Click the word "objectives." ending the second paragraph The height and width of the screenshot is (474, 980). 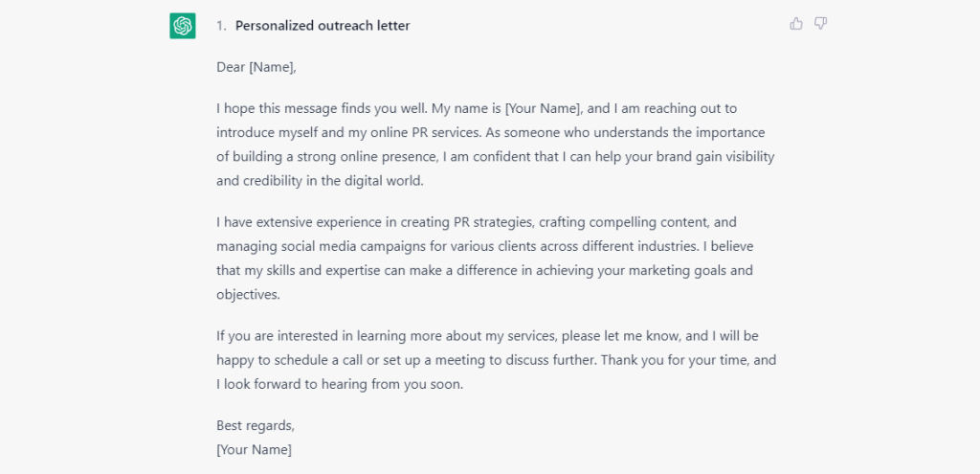tap(248, 295)
